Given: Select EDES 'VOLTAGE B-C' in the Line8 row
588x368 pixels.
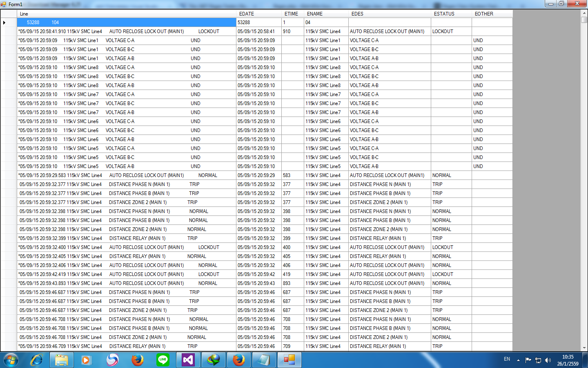Looking at the screenshot, I should (390, 76).
